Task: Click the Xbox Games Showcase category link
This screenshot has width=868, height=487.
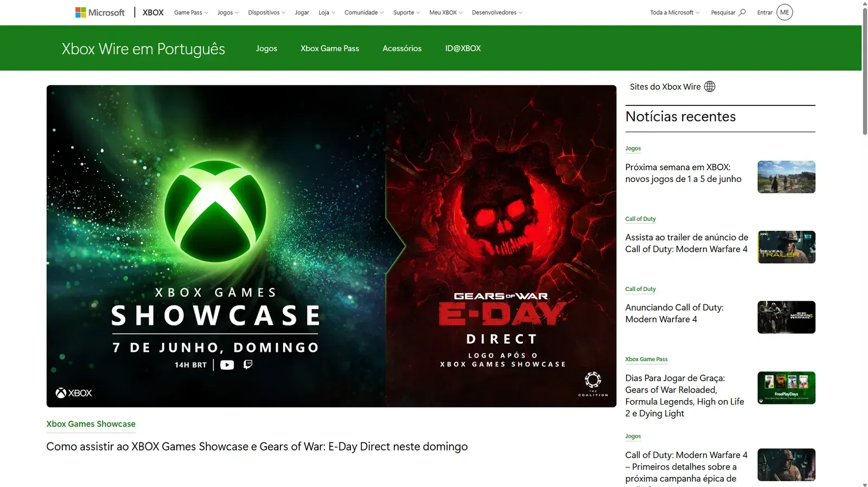Action: click(91, 424)
